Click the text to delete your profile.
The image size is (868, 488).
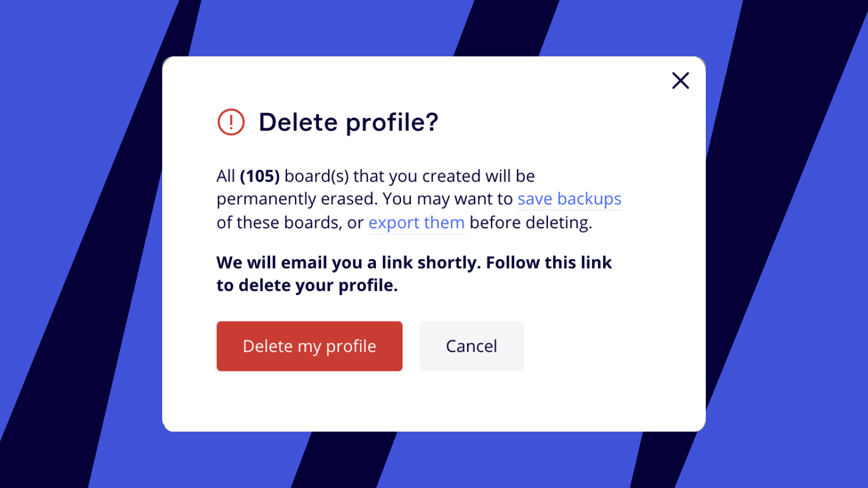click(x=307, y=286)
